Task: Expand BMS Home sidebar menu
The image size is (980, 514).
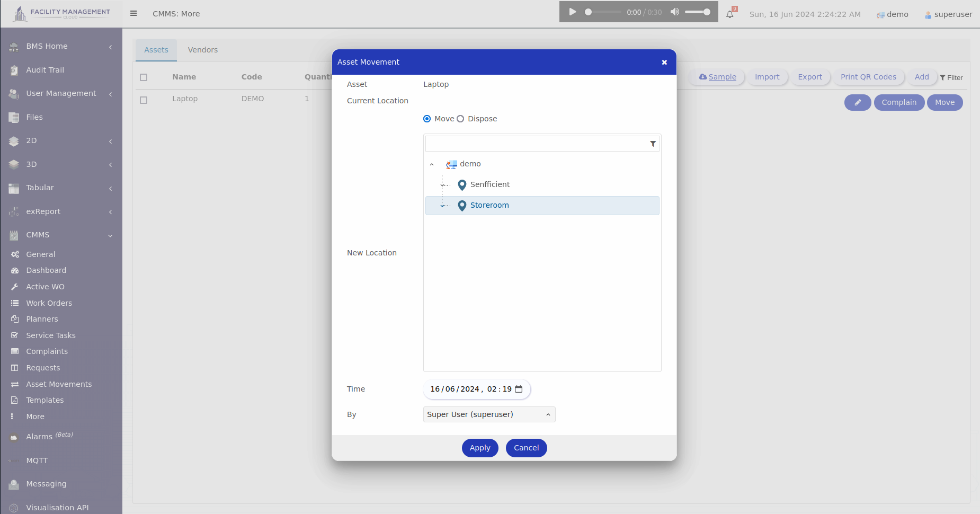Action: [x=61, y=46]
